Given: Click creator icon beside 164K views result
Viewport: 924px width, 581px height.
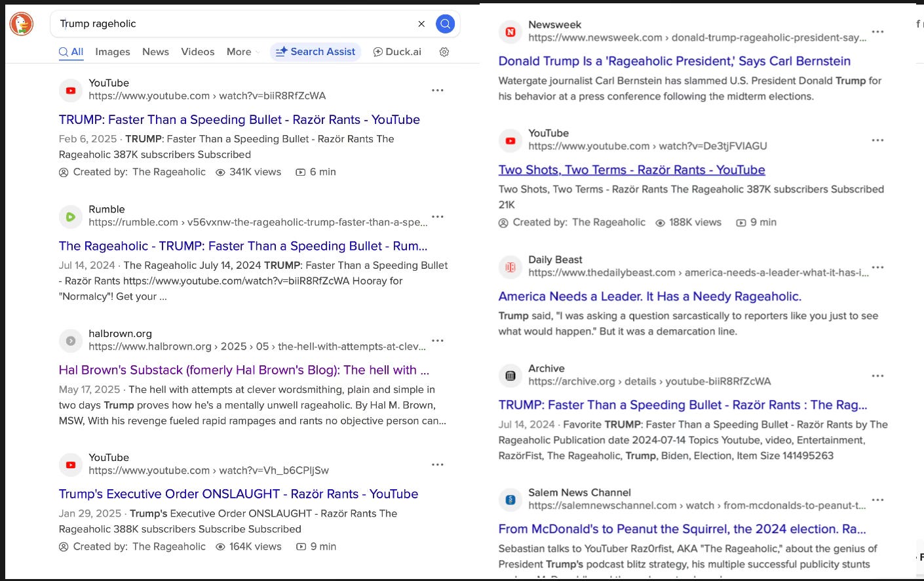Looking at the screenshot, I should pos(64,547).
